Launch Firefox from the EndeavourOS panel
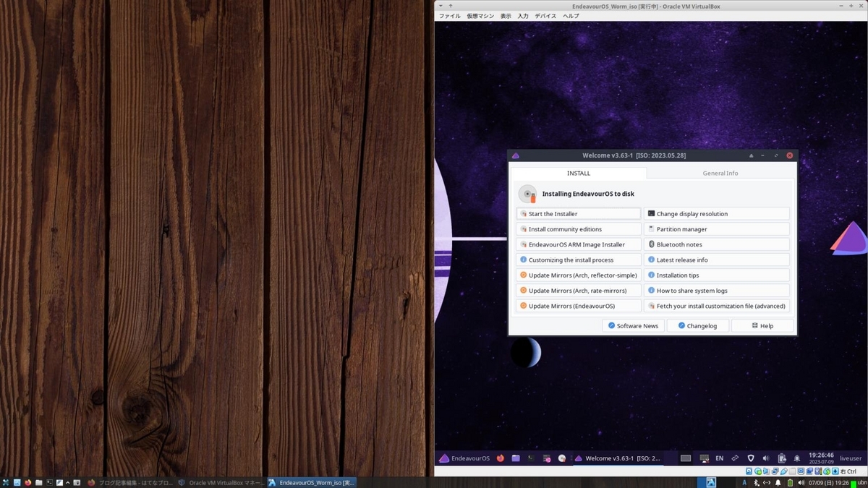 pos(500,458)
